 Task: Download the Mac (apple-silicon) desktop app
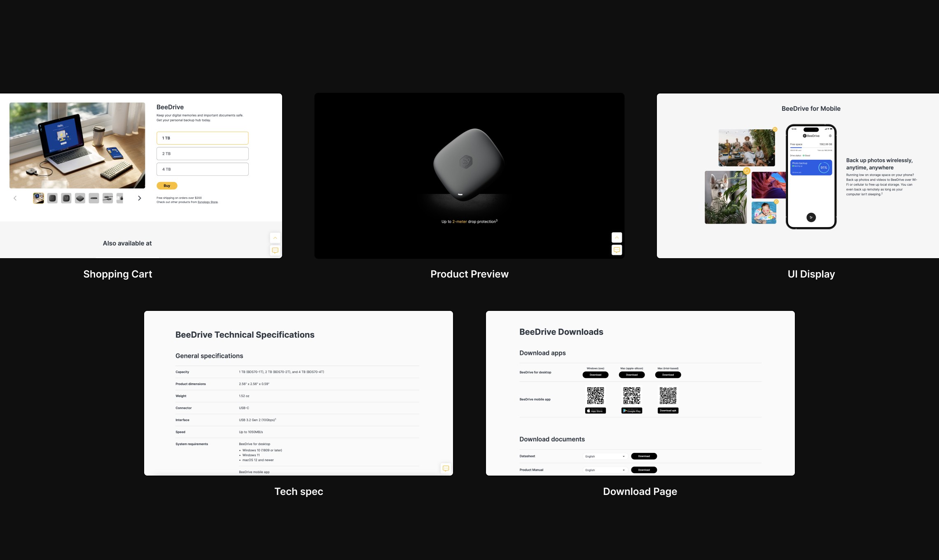coord(631,375)
